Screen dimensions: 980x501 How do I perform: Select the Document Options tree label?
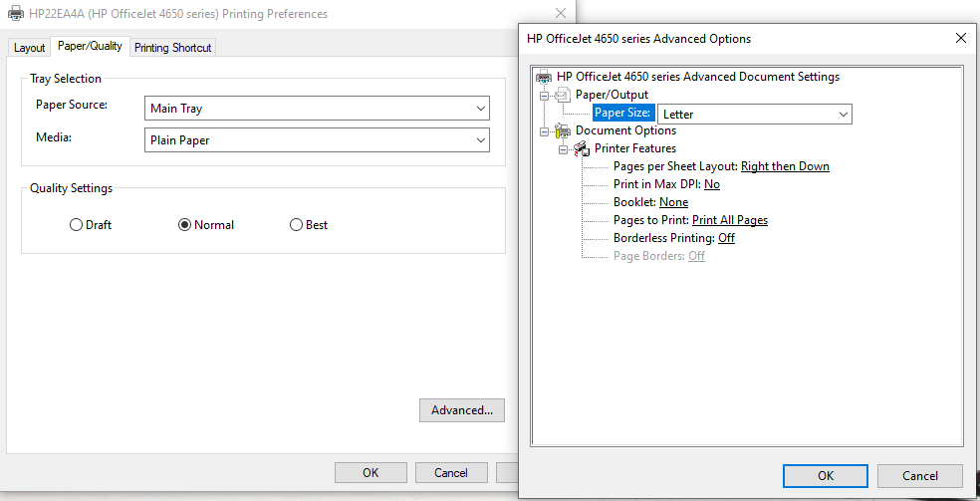click(x=625, y=130)
